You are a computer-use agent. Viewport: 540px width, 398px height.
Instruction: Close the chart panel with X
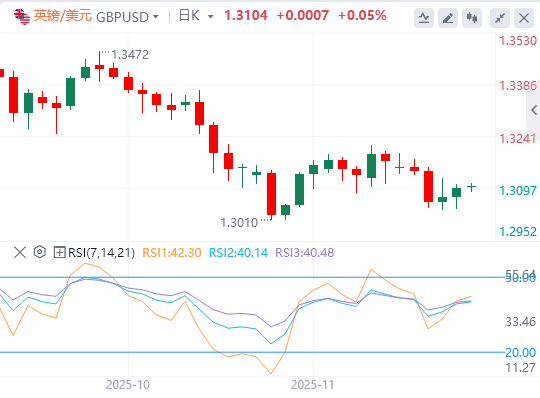click(524, 18)
